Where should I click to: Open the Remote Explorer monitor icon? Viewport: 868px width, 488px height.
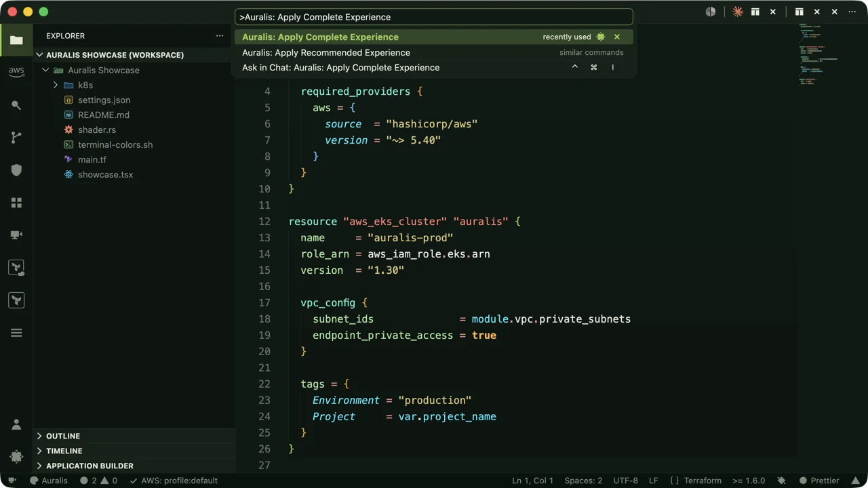[x=16, y=235]
